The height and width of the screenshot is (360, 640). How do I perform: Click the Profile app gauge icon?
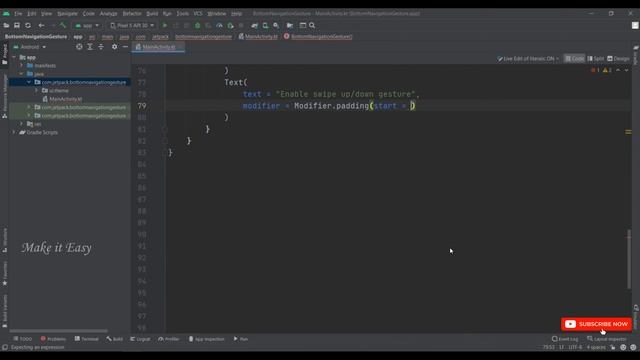[x=219, y=25]
